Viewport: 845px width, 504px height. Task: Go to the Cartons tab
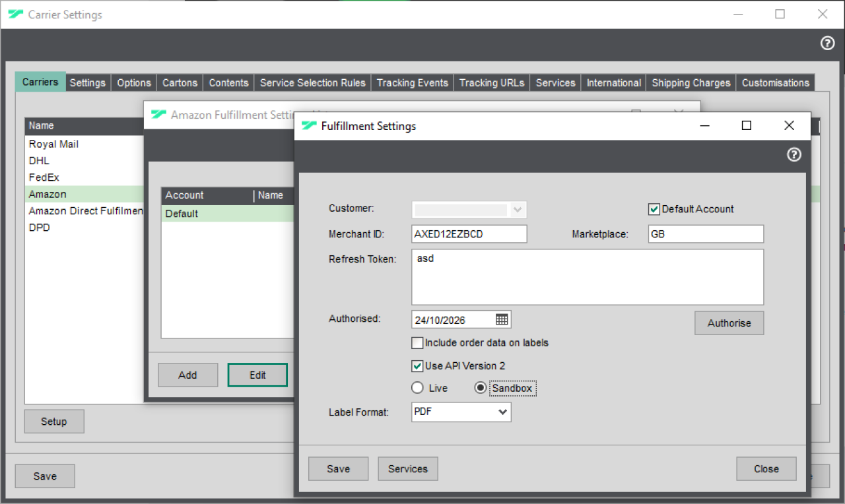point(180,82)
